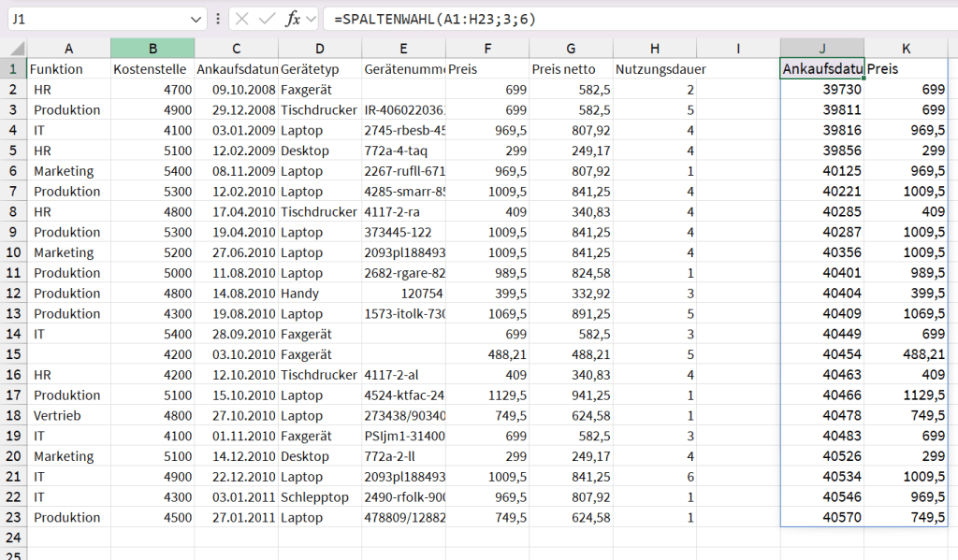Image resolution: width=958 pixels, height=560 pixels.
Task: Click the Preis header cell K1
Action: (905, 69)
